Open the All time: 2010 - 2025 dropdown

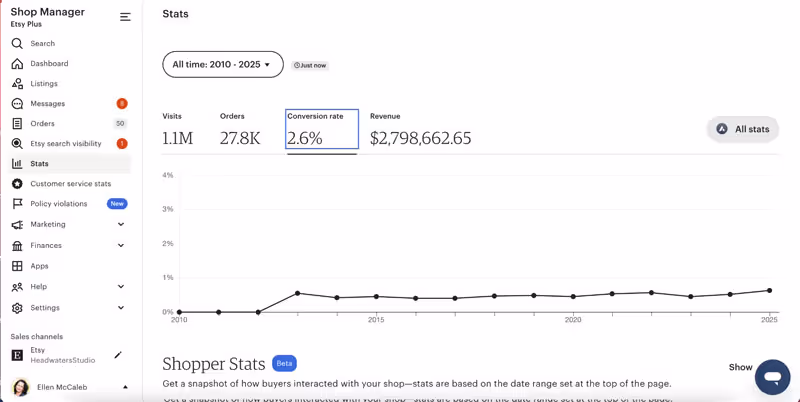click(222, 65)
